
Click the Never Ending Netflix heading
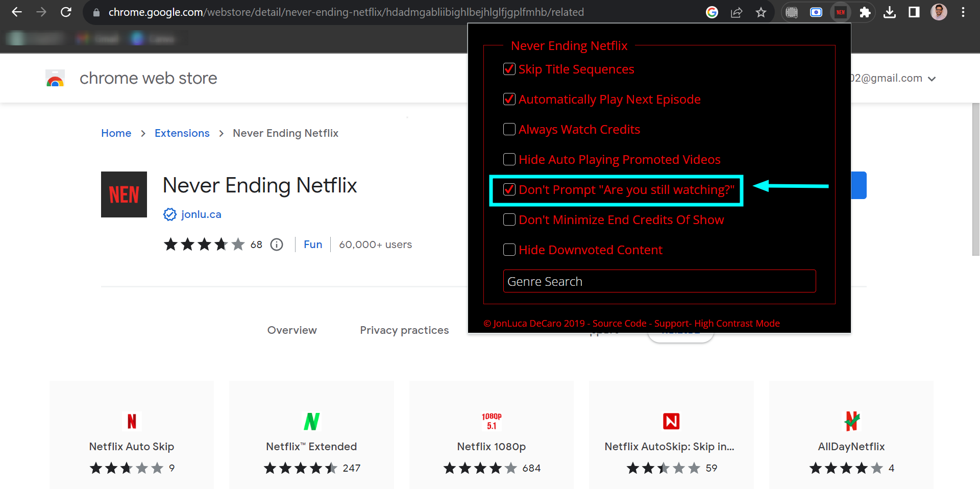[260, 185]
